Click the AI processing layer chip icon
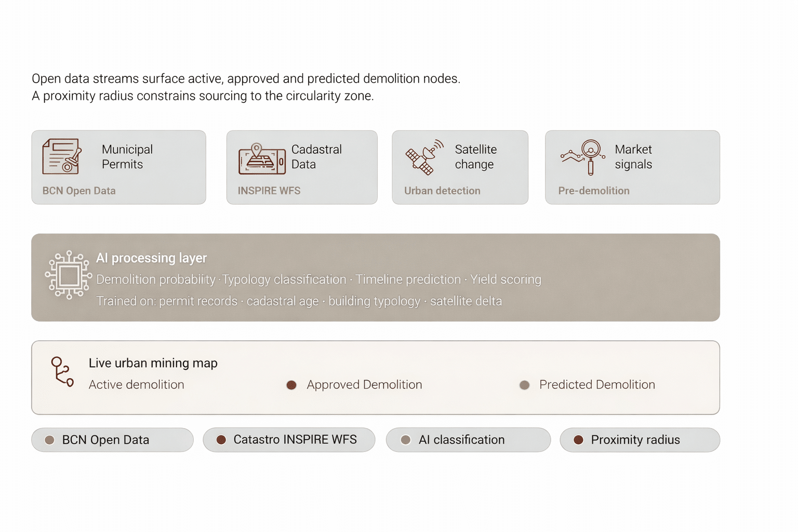This screenshot has height=532, width=798. 68,275
